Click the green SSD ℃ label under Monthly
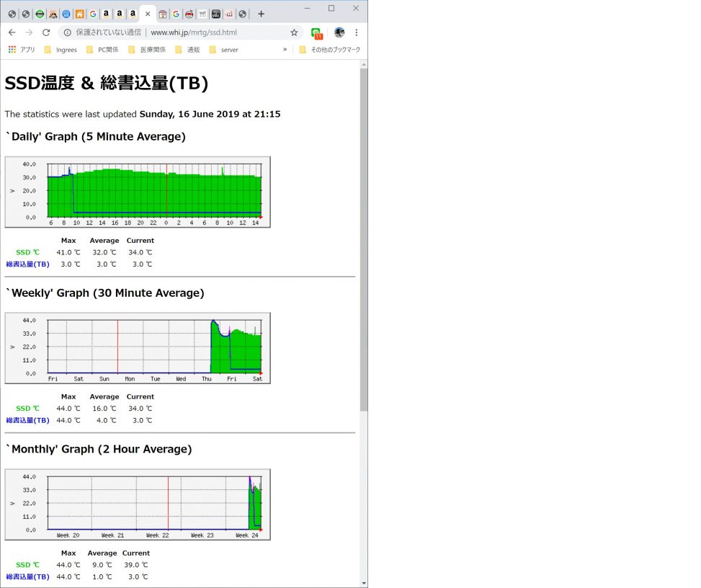Screen dimensions: 701x588 (27, 565)
